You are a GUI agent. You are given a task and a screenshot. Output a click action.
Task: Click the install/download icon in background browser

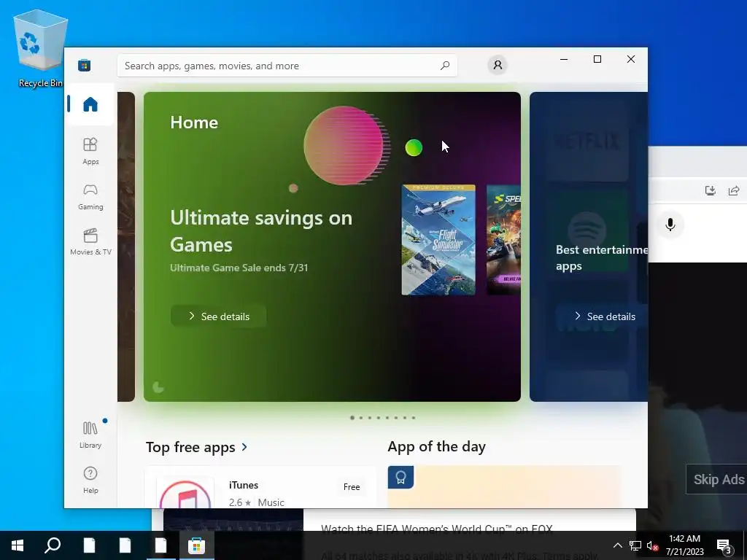[711, 190]
